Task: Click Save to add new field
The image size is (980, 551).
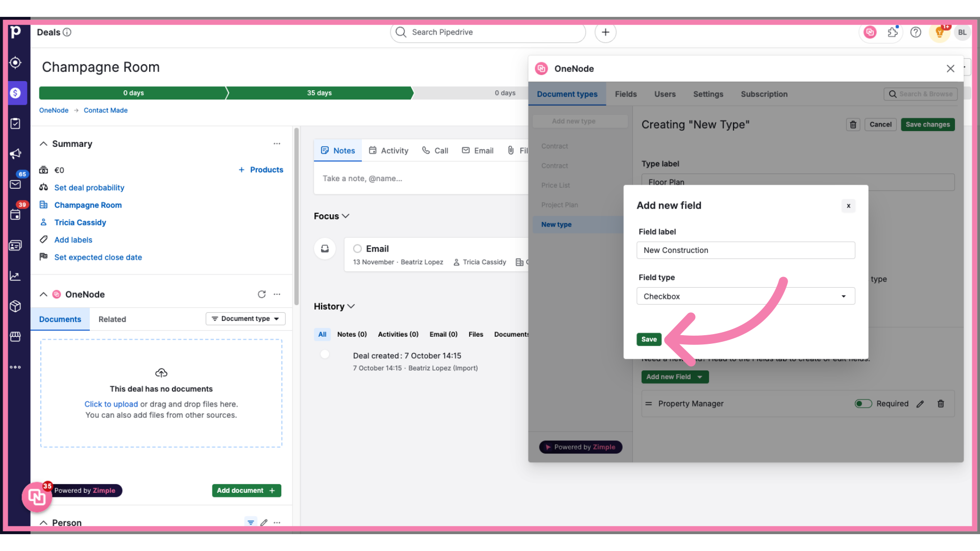Action: pyautogui.click(x=649, y=339)
